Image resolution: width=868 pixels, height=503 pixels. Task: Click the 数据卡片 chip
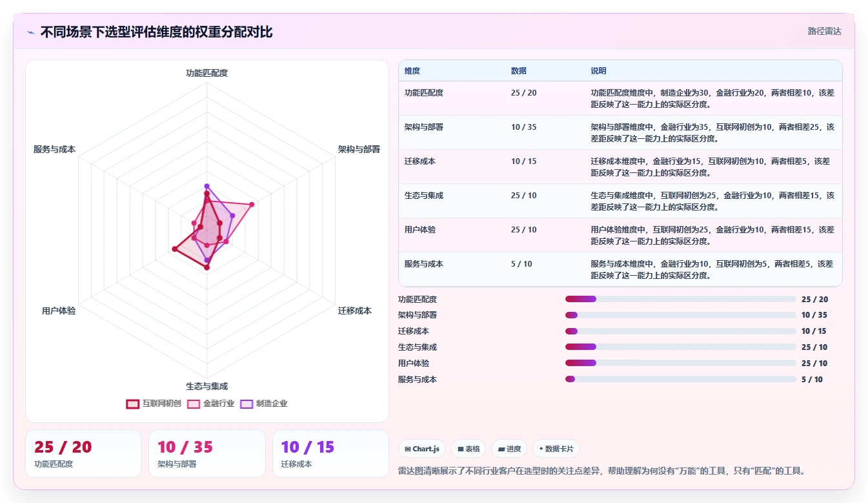(x=556, y=449)
